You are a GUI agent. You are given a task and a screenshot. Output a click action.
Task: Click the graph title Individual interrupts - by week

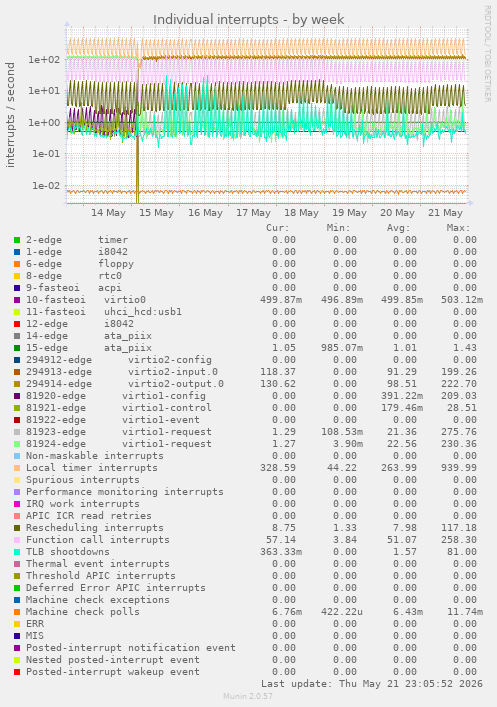coord(248,19)
